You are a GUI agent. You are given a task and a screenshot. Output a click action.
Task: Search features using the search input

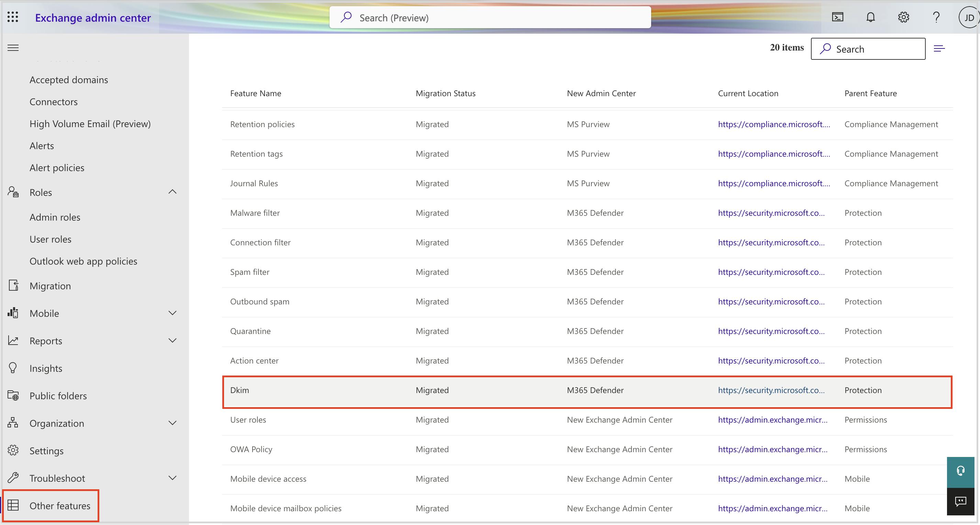pyautogui.click(x=869, y=48)
